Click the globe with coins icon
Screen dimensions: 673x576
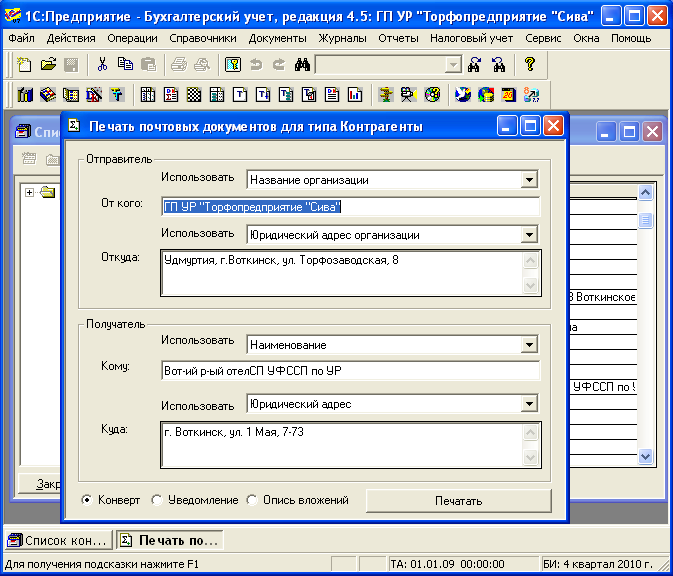coord(486,94)
